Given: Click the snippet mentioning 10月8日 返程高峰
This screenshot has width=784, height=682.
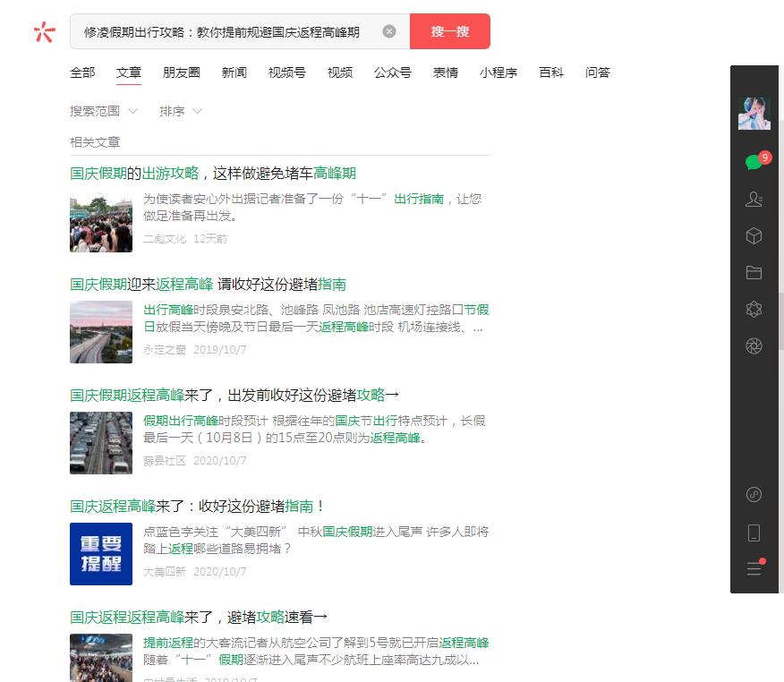Looking at the screenshot, I should pyautogui.click(x=314, y=430).
